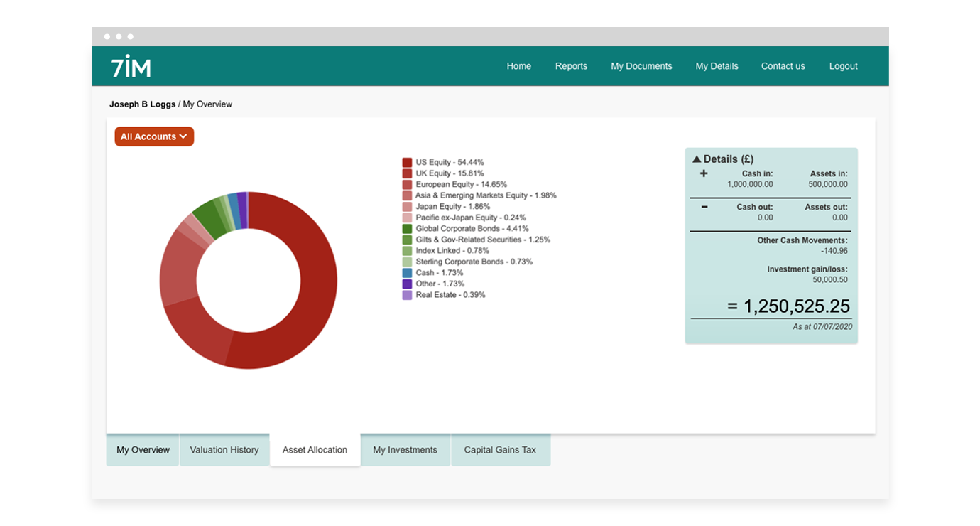Open Reports in the top navigation
This screenshot has height=526, width=980.
(571, 66)
